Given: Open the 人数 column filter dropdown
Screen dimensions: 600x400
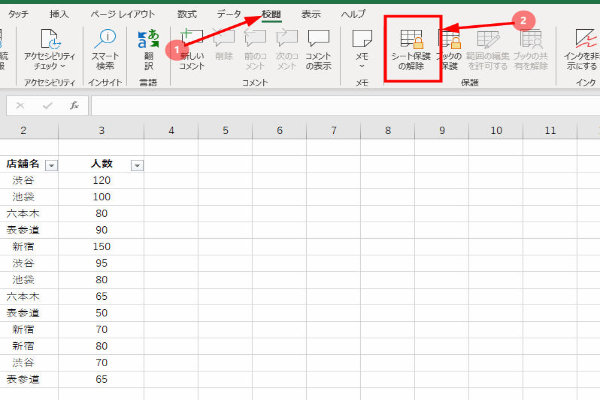Looking at the screenshot, I should point(136,164).
